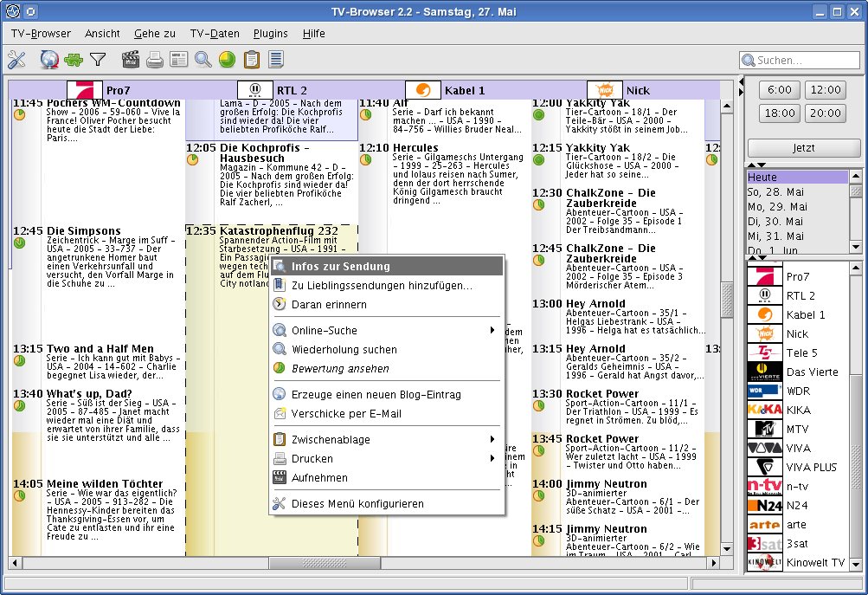Select Di, 30. Mai date
This screenshot has height=595, width=868.
797,221
